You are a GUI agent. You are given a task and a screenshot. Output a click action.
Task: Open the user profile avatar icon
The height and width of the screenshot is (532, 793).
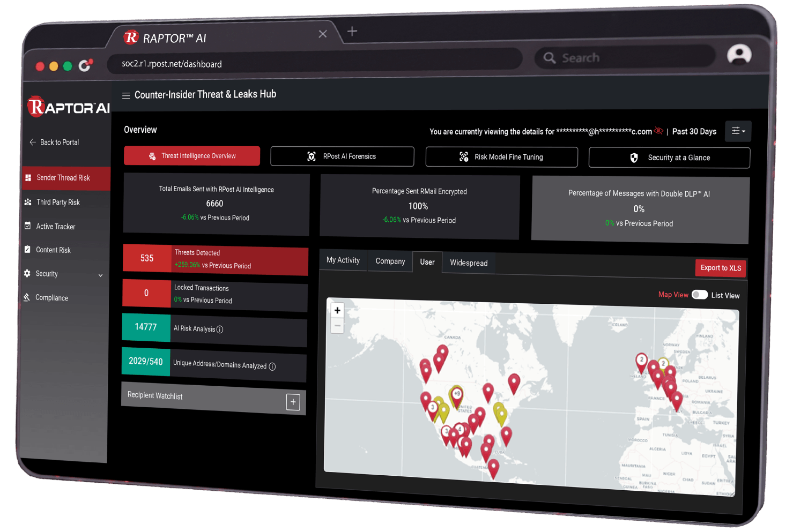739,55
